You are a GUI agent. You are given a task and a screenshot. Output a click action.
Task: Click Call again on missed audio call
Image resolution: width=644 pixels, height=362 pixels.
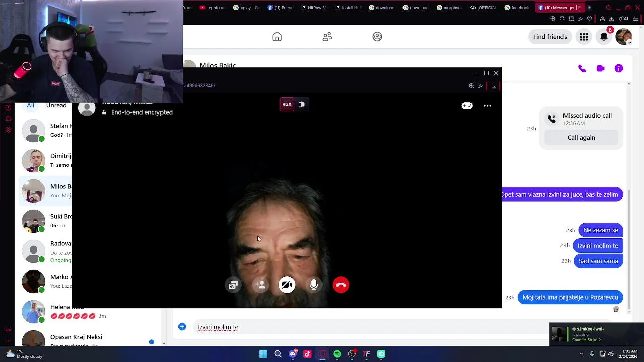pos(581,138)
